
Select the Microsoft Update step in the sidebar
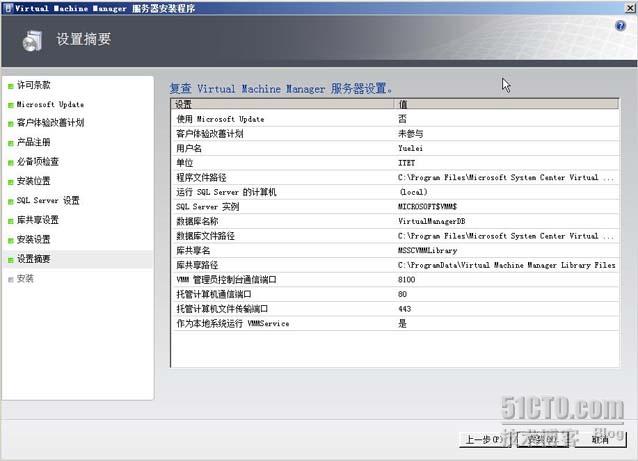tap(50, 105)
